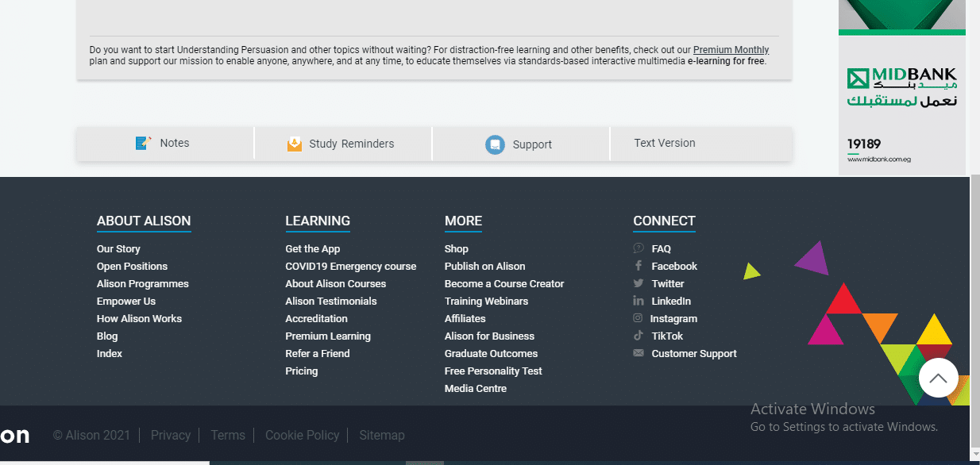This screenshot has width=980, height=465.
Task: Click the Facebook icon in Connect
Action: tap(639, 266)
